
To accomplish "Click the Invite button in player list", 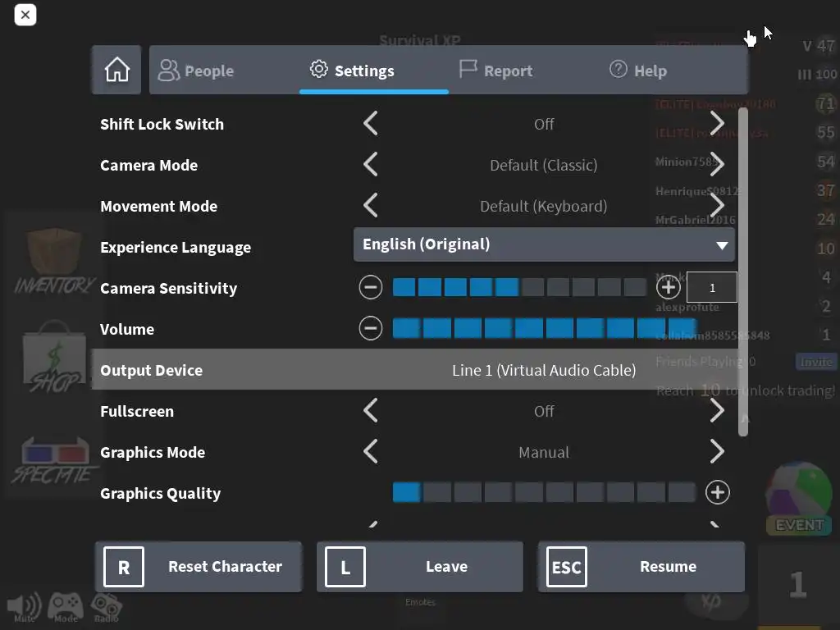I will (x=816, y=362).
